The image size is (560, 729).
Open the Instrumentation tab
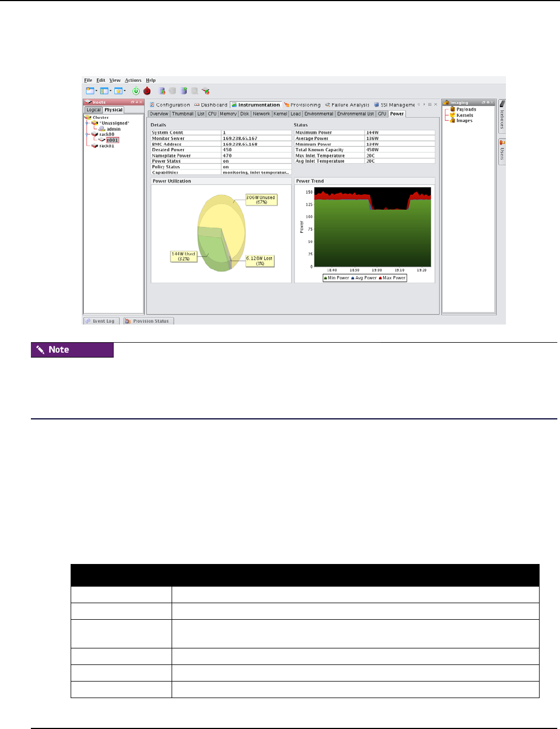pyautogui.click(x=256, y=105)
